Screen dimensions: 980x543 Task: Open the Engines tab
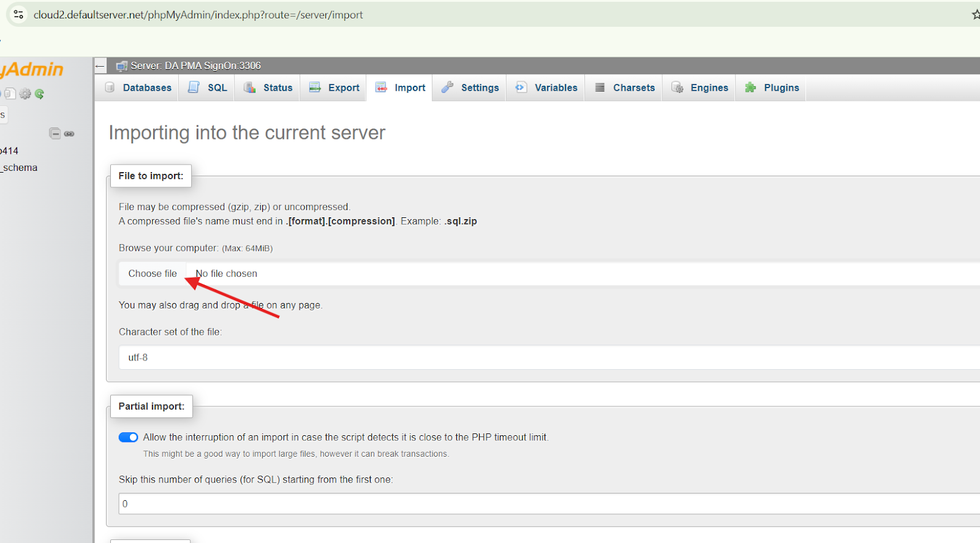click(x=699, y=88)
